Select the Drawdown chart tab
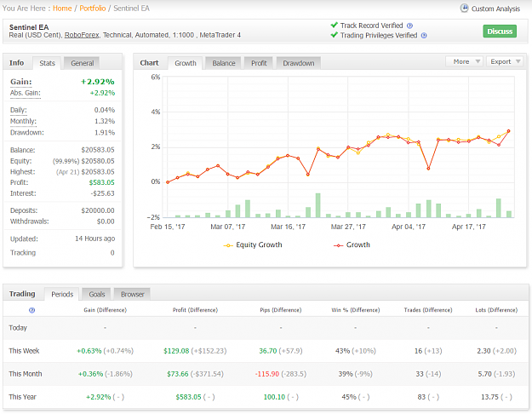This screenshot has width=532, height=414. tap(299, 63)
